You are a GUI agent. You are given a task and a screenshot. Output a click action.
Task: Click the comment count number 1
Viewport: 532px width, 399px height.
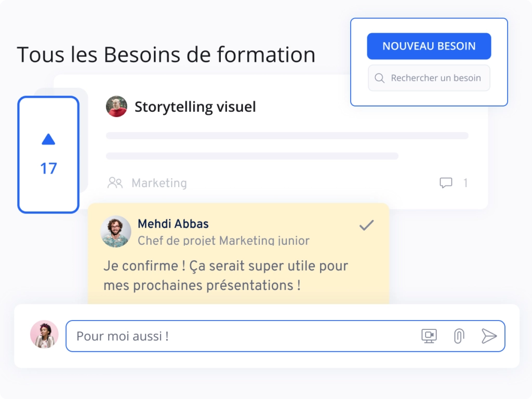click(x=465, y=183)
